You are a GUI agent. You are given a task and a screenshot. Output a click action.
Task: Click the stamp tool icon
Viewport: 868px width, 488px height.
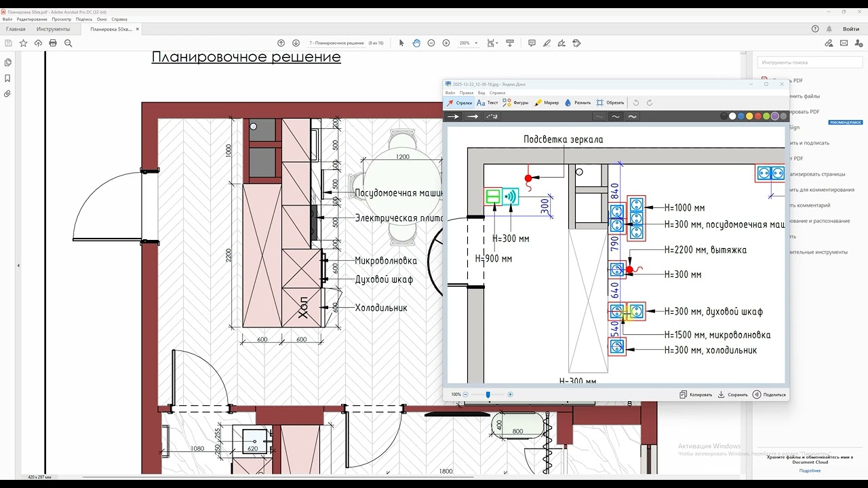[x=576, y=43]
